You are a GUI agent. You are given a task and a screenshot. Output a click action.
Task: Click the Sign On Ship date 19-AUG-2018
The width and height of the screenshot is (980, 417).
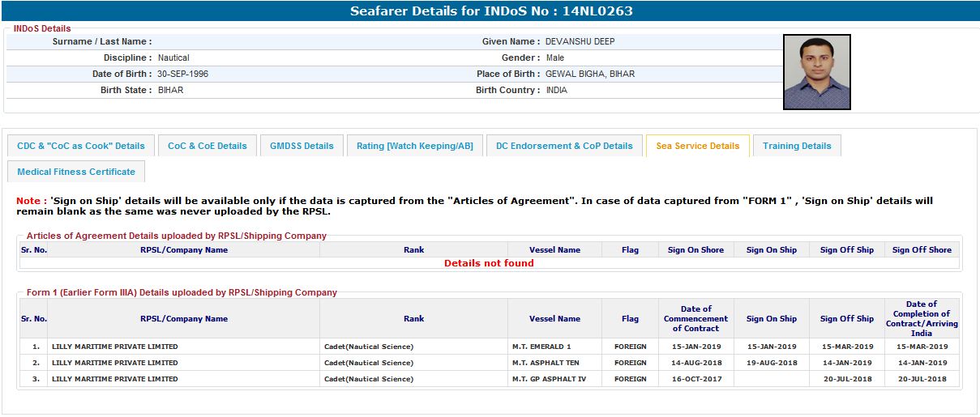coord(771,363)
